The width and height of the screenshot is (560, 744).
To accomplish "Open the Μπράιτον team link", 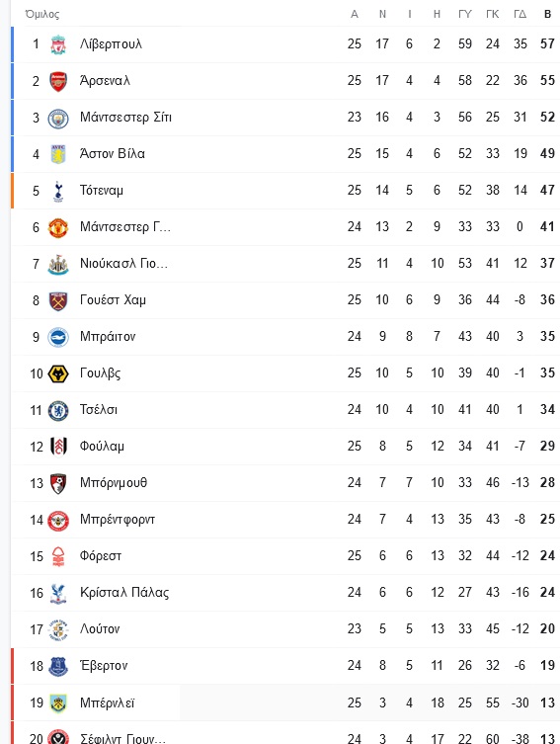I will (108, 336).
